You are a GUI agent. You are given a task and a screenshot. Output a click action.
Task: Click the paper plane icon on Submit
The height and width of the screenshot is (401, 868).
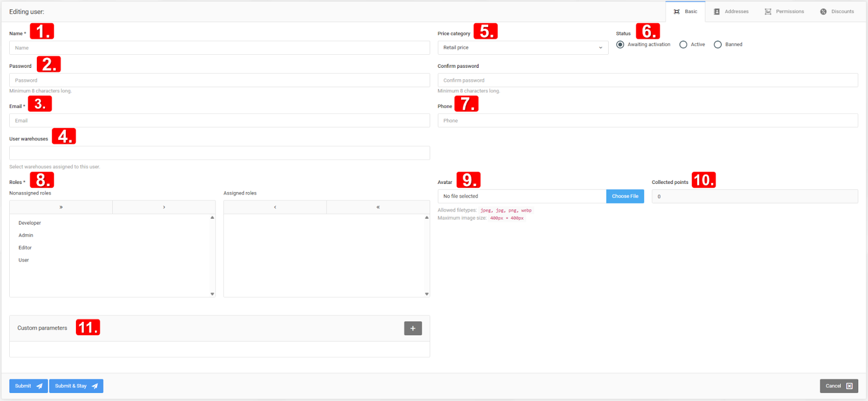(39, 386)
